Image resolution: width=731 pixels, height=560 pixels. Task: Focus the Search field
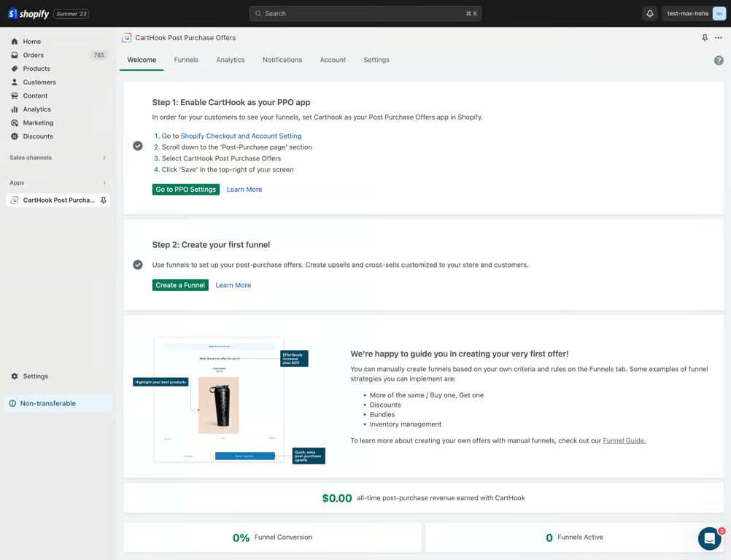click(x=365, y=14)
